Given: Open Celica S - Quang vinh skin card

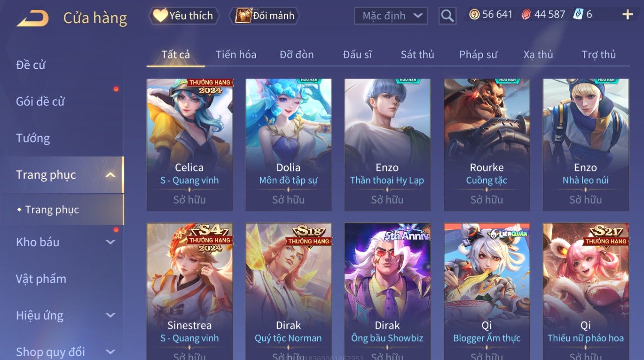Looking at the screenshot, I should point(190,145).
